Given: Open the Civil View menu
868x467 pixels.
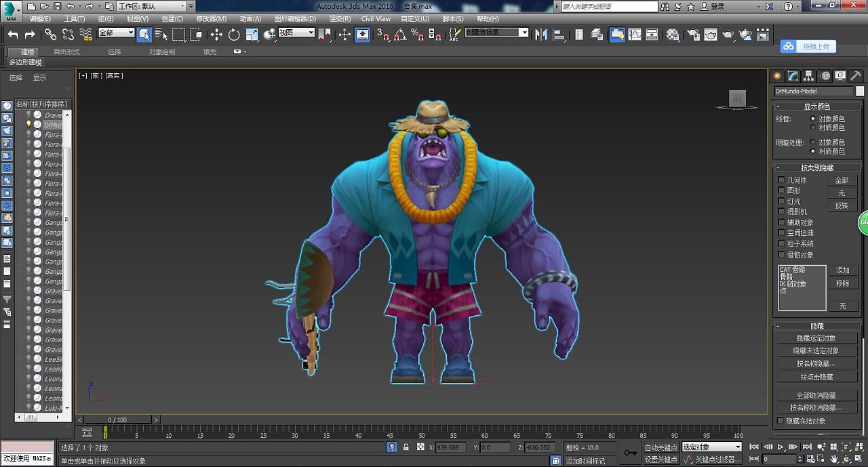Looking at the screenshot, I should point(376,19).
